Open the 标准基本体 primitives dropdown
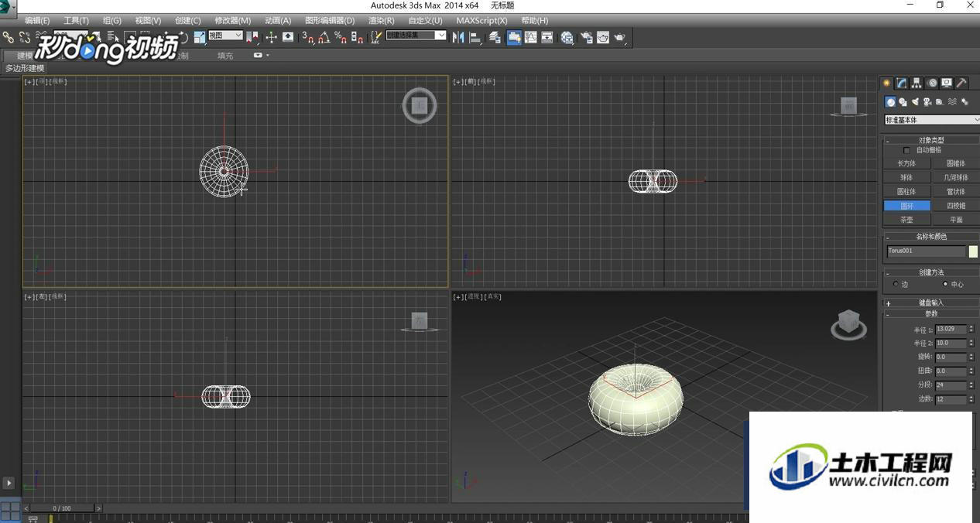Screen dimensions: 980x523 (x=932, y=120)
